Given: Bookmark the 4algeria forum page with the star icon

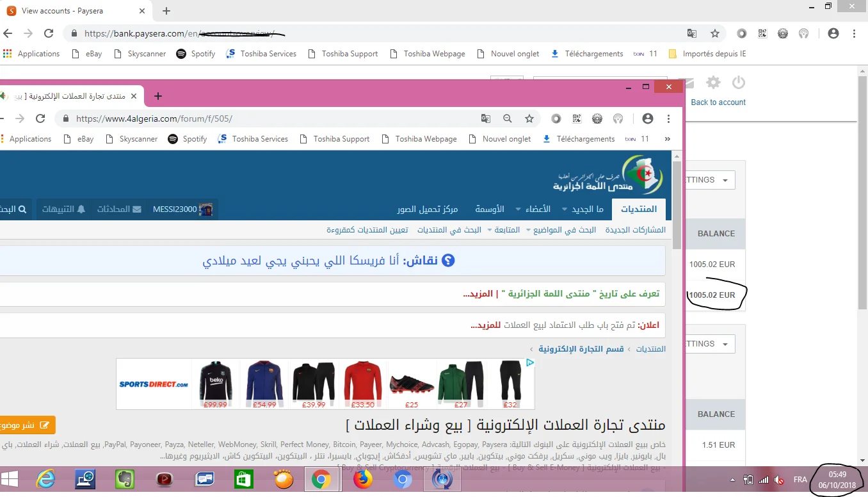Looking at the screenshot, I should click(x=529, y=118).
